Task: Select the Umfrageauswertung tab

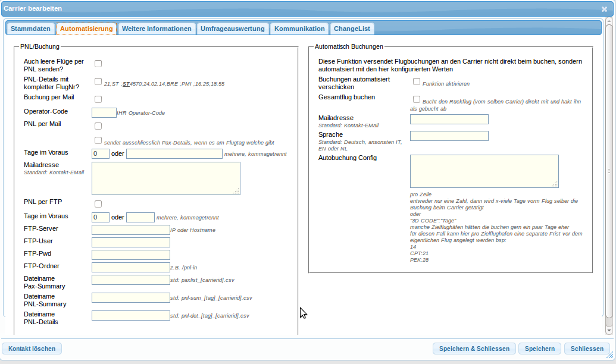Action: pos(232,29)
